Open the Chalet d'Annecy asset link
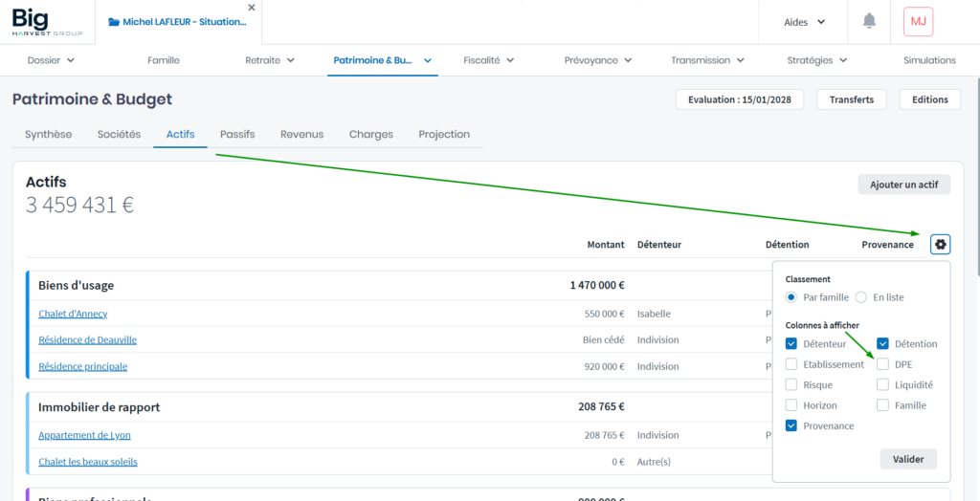980x501 pixels. click(73, 314)
